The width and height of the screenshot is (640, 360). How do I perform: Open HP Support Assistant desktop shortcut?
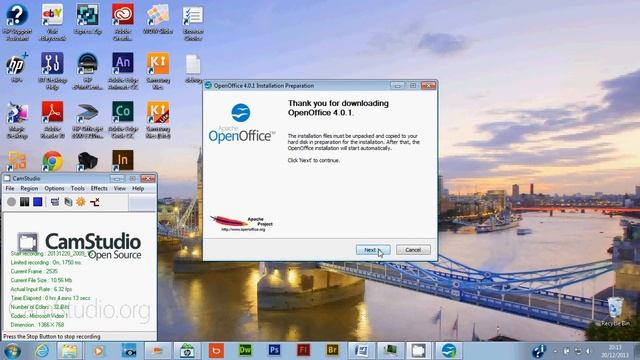17,21
